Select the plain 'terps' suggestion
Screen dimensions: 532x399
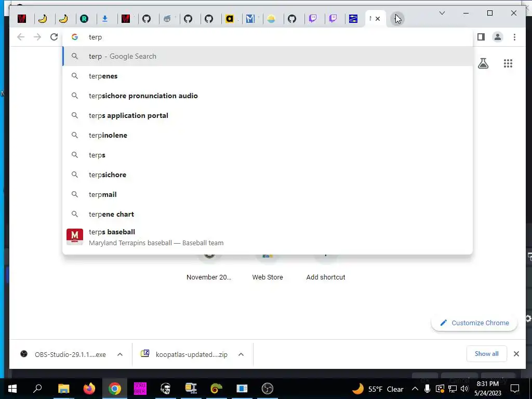click(268, 155)
